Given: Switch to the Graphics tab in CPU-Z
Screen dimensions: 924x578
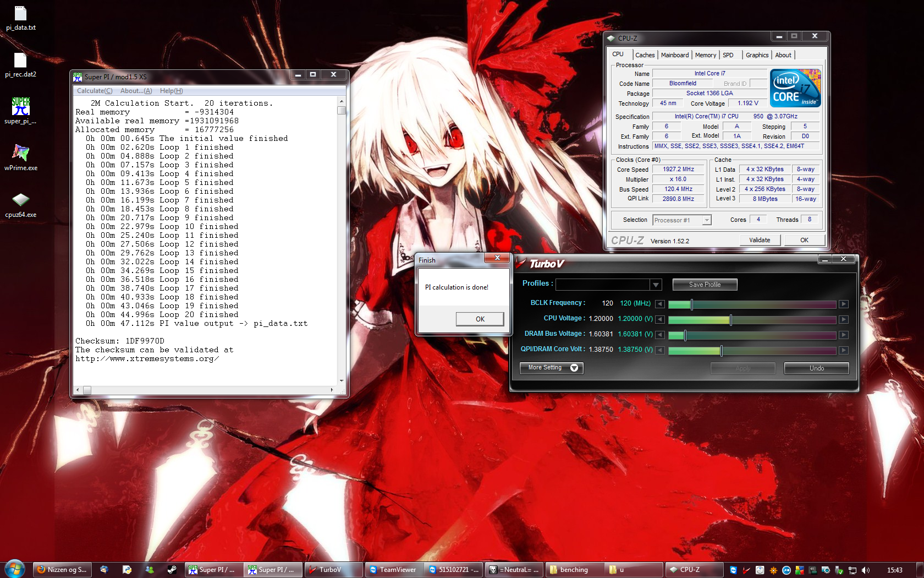Looking at the screenshot, I should pos(757,55).
